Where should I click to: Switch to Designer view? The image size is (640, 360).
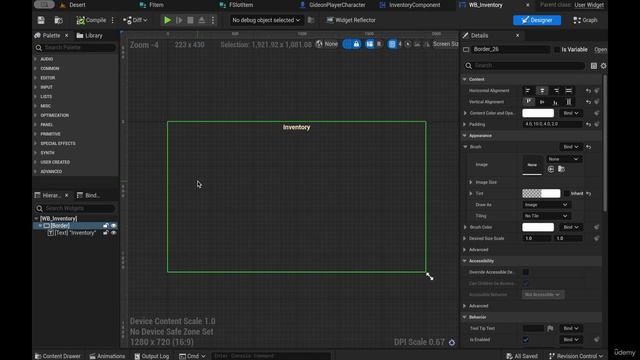(537, 20)
